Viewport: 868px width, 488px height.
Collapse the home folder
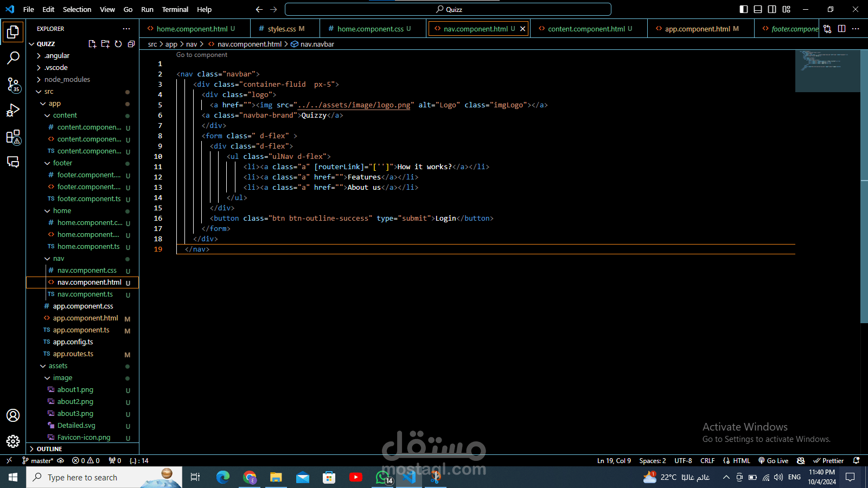82,211
